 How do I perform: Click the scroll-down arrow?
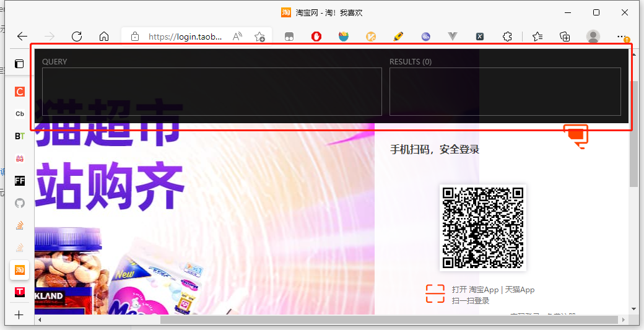point(633,309)
